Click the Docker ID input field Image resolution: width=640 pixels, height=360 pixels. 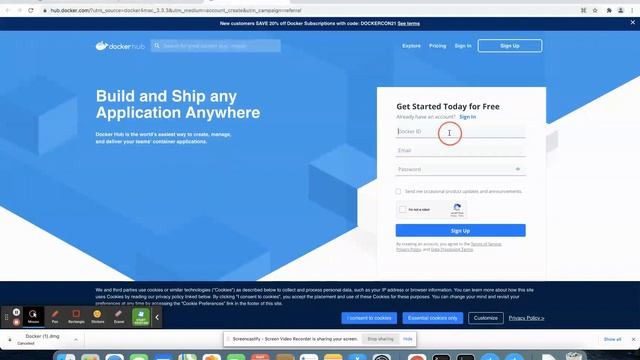460,131
